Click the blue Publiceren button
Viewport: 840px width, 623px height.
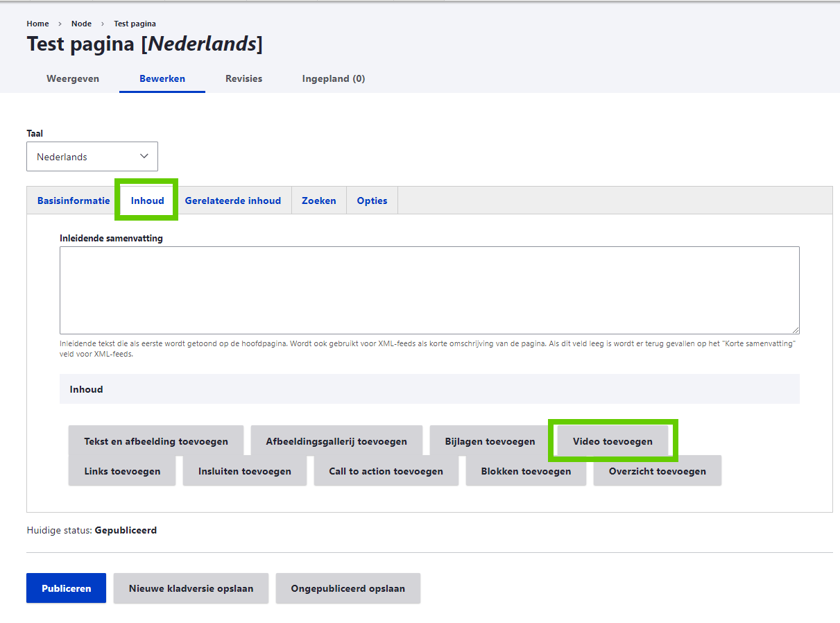[66, 588]
